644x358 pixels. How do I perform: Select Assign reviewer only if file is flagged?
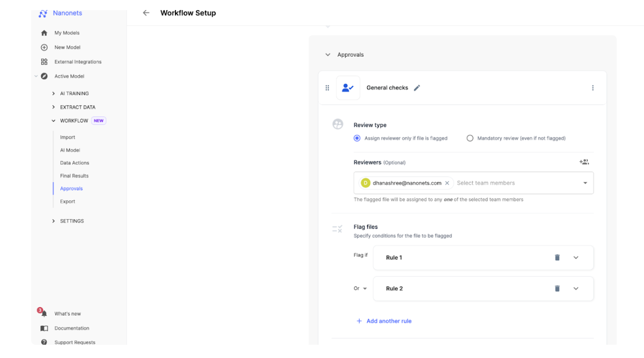[x=357, y=138]
